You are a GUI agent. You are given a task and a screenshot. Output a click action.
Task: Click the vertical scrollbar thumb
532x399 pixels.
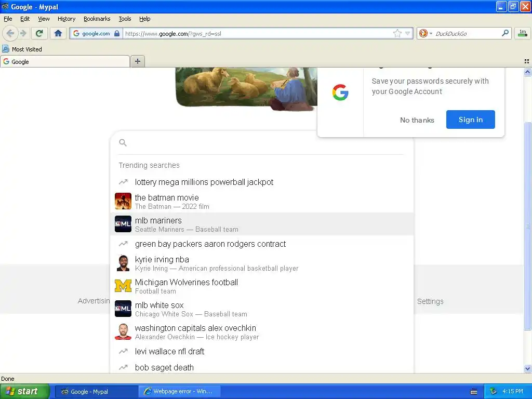[x=527, y=225]
